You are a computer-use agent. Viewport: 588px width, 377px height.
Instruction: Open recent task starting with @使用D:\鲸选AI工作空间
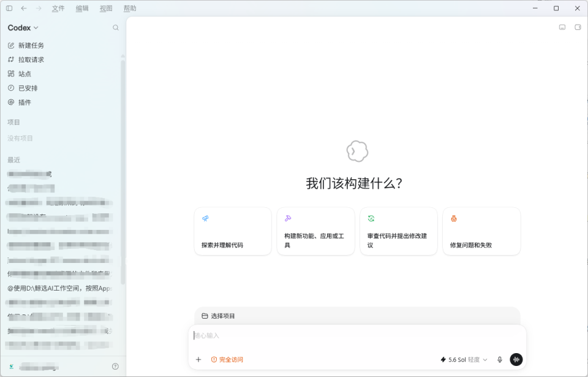point(60,288)
